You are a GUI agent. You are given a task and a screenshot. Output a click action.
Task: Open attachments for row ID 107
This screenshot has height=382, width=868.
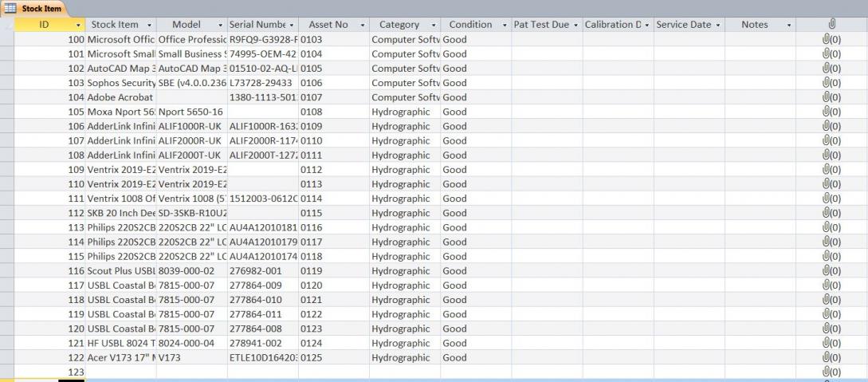coord(831,140)
